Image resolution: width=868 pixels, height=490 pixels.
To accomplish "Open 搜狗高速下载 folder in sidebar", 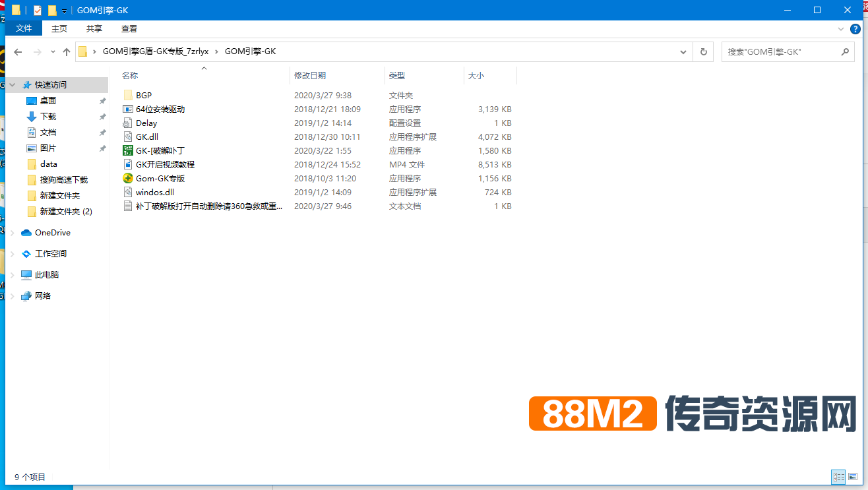I will pyautogui.click(x=63, y=180).
